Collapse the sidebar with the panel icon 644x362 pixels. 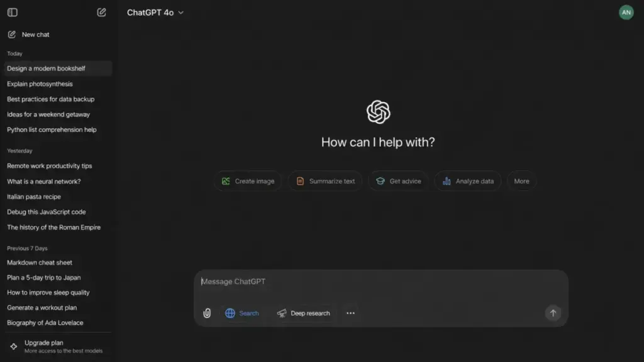coord(13,13)
